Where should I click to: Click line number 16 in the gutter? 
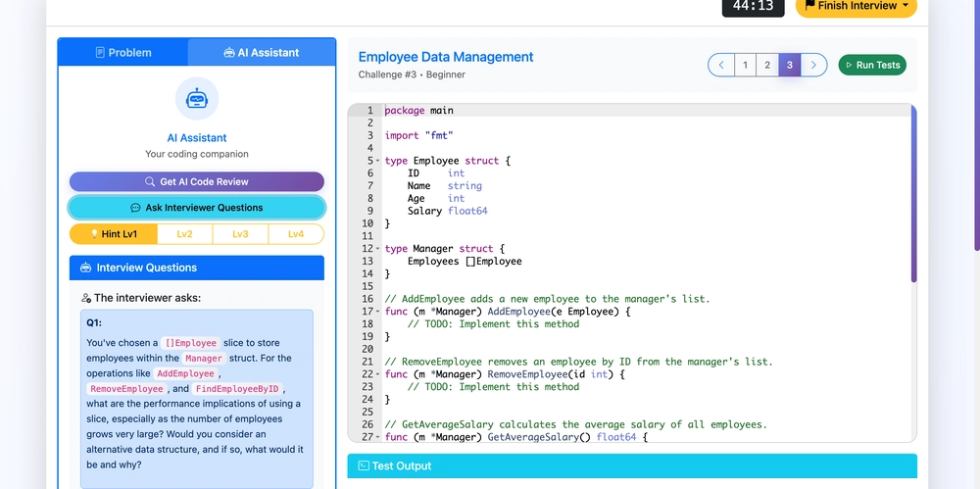(367, 299)
